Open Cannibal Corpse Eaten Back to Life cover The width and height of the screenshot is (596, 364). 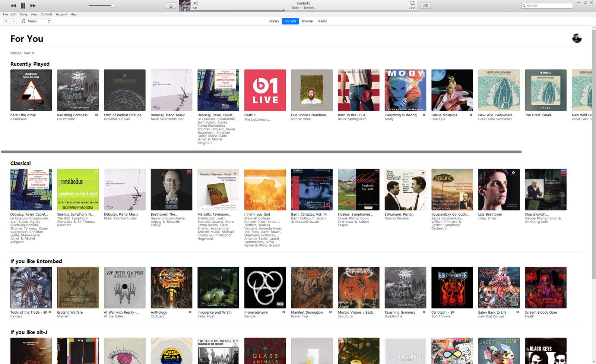(x=499, y=288)
